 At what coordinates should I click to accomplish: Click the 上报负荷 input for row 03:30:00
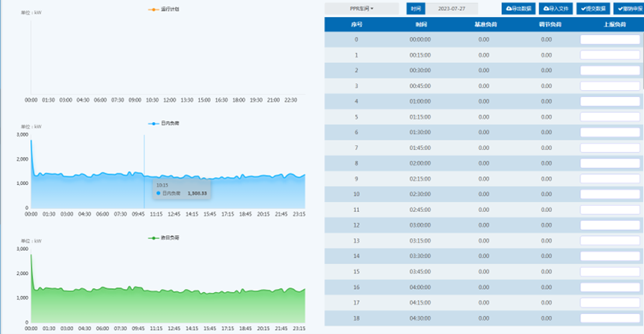(610, 256)
